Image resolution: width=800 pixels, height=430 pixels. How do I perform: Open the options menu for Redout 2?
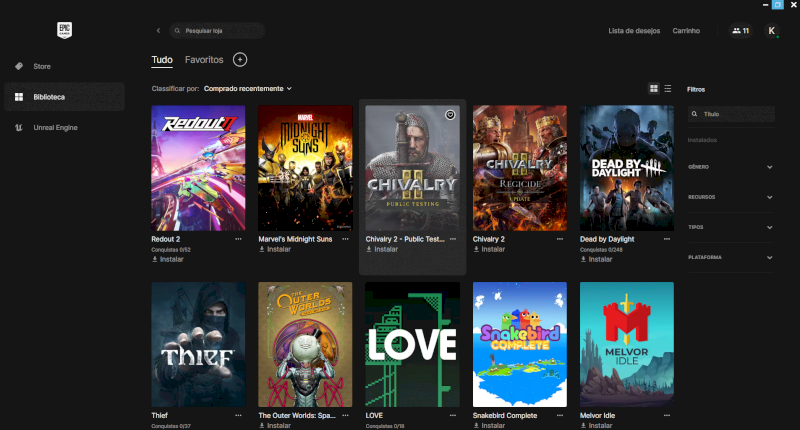(238, 239)
